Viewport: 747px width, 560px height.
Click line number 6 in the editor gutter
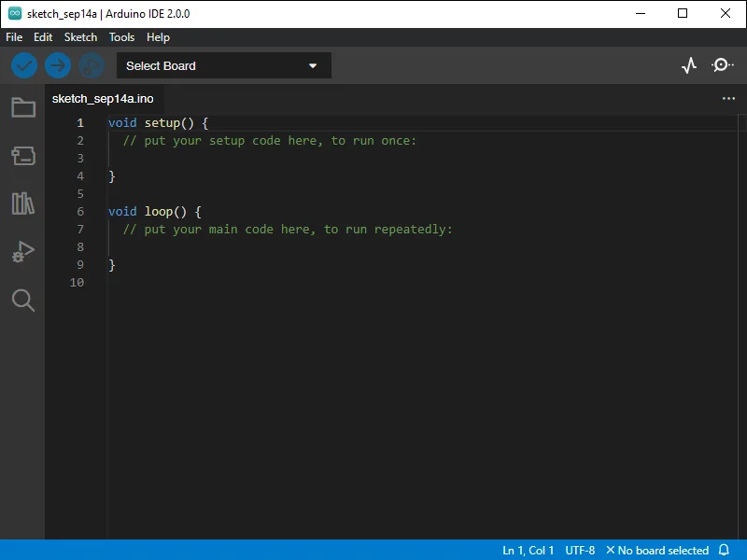[80, 211]
